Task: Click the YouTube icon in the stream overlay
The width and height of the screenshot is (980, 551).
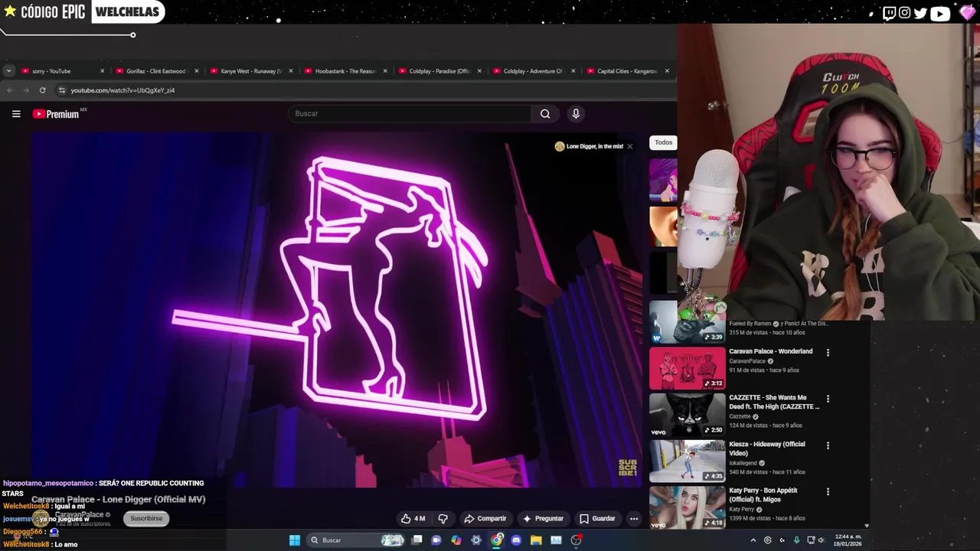Action: pos(939,13)
